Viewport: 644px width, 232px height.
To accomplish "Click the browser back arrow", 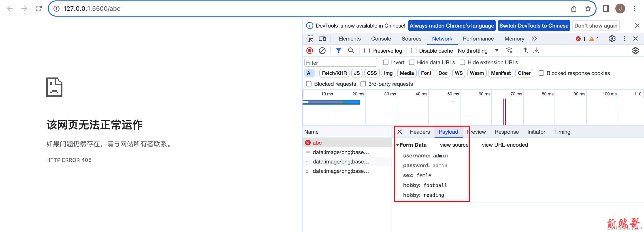I will pos(10,9).
